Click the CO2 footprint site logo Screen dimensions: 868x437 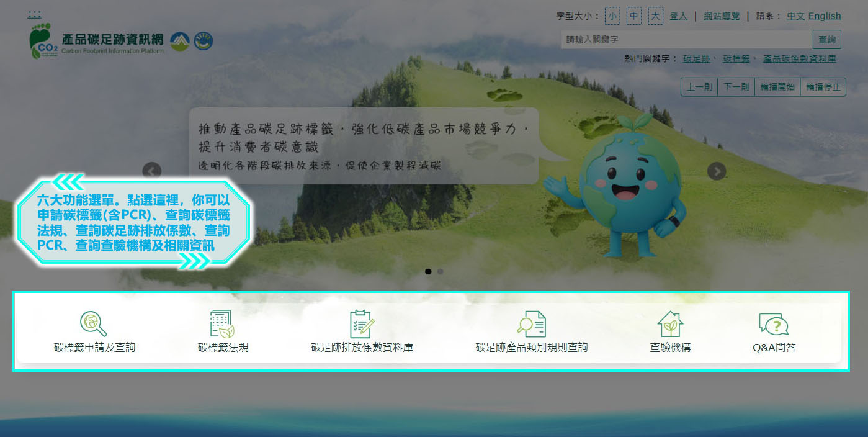pos(44,41)
